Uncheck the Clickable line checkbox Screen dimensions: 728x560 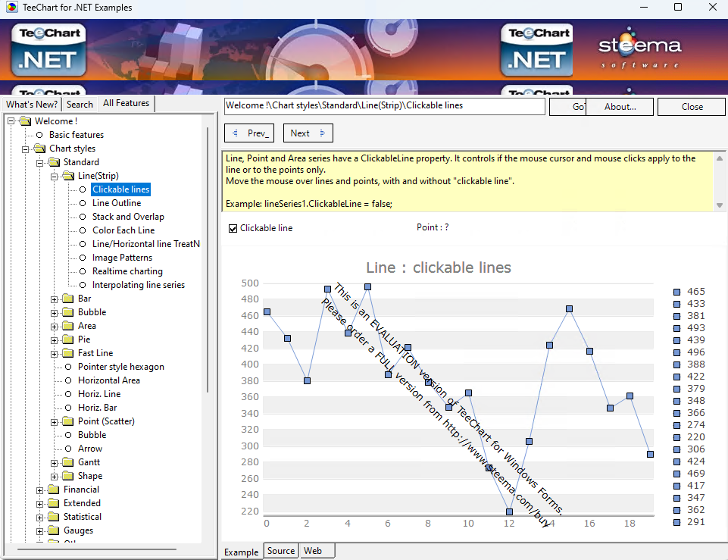pyautogui.click(x=233, y=228)
